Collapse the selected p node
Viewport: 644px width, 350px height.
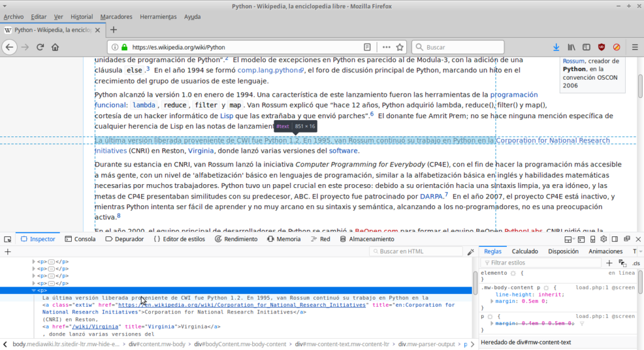pyautogui.click(x=34, y=290)
